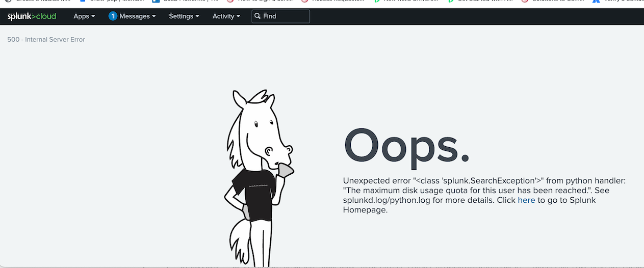The width and height of the screenshot is (644, 268).
Task: Click the magnifying glass search icon
Action: pos(257,16)
